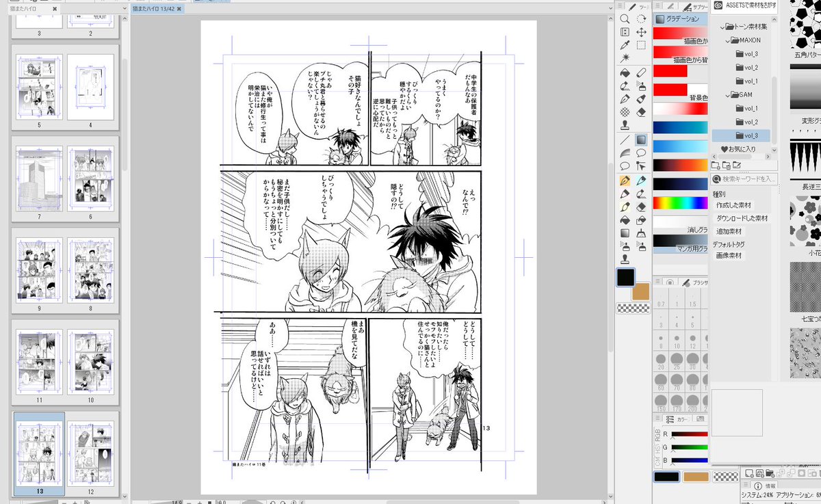Switch color sliders to HSV mode
Image resolution: width=821 pixels, height=504 pixels.
(658, 449)
